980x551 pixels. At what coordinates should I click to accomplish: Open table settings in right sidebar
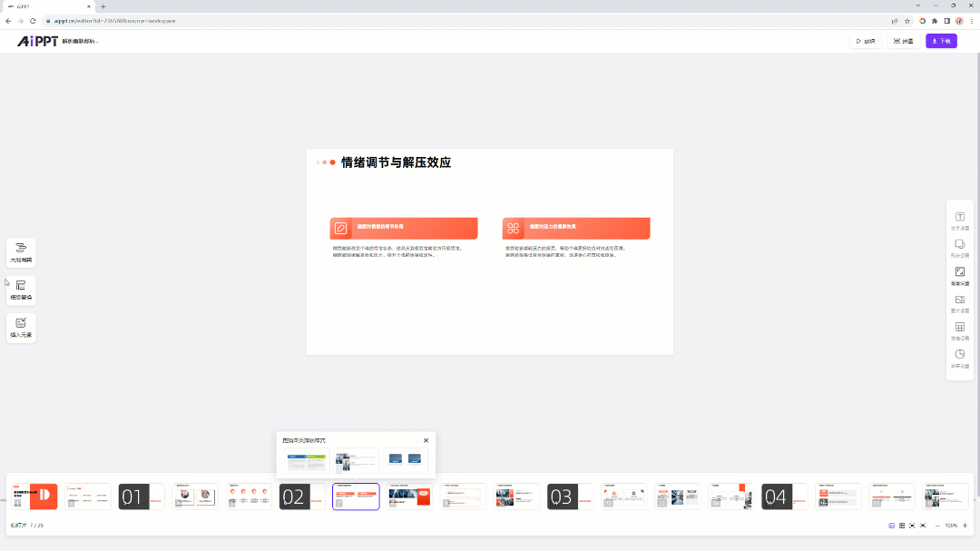pos(959,330)
